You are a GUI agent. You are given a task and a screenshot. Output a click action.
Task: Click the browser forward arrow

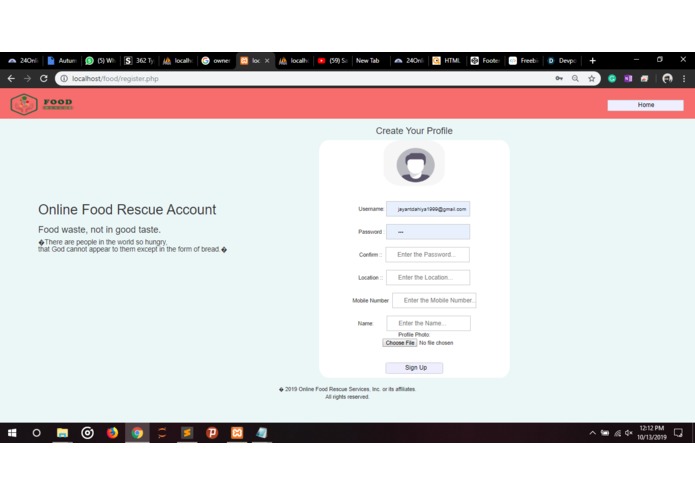pyautogui.click(x=27, y=78)
